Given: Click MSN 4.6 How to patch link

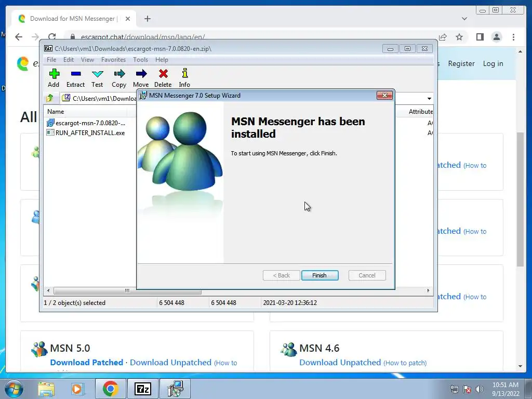Looking at the screenshot, I should click(405, 363).
